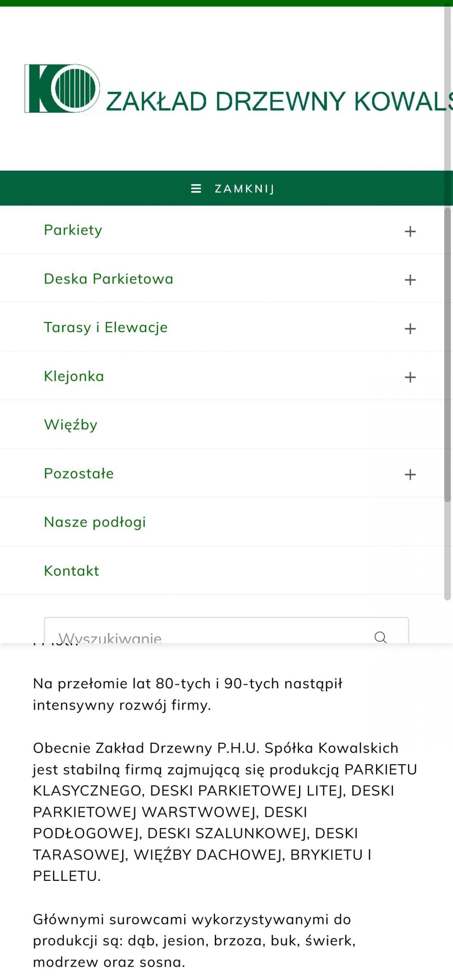The image size is (453, 980).
Task: Expand the Parkiety submenu
Action: [410, 231]
